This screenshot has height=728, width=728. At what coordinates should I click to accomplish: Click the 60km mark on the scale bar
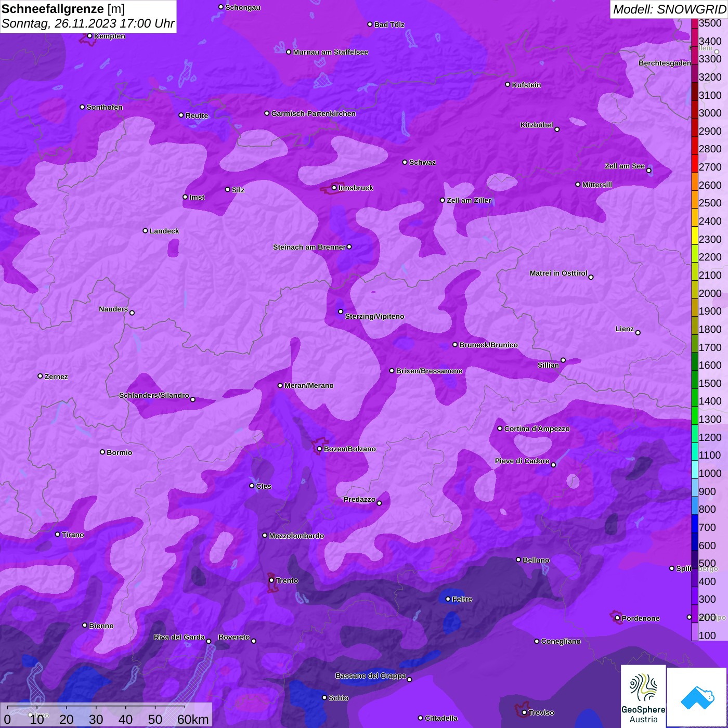(x=193, y=719)
